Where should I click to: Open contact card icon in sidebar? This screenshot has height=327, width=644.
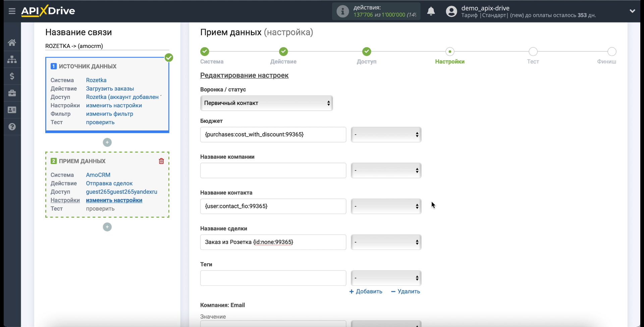[x=12, y=110]
